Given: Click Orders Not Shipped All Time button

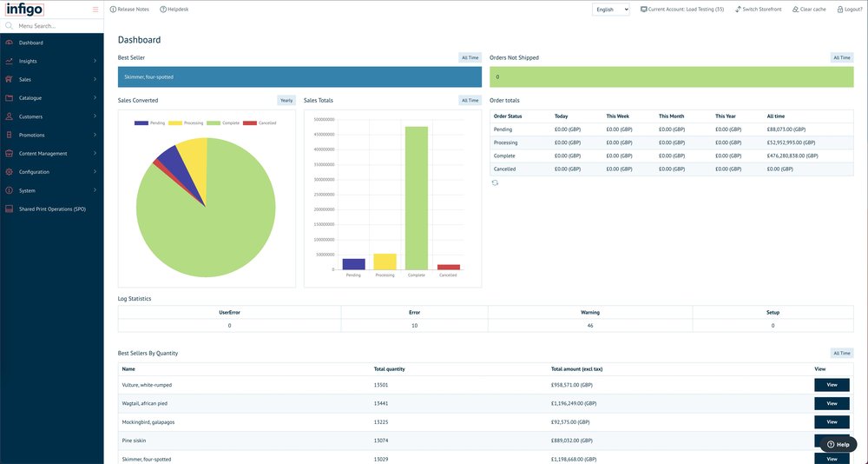Looking at the screenshot, I should click(x=842, y=57).
